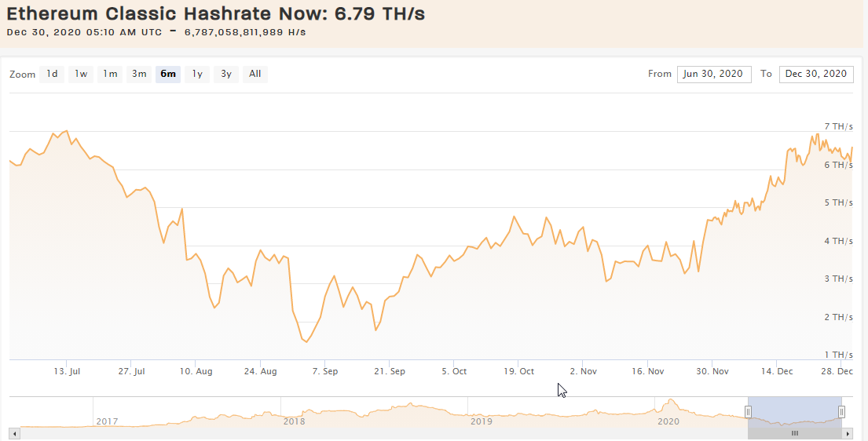This screenshot has width=868, height=441.
Task: Select the 3y zoom range
Action: (x=226, y=74)
